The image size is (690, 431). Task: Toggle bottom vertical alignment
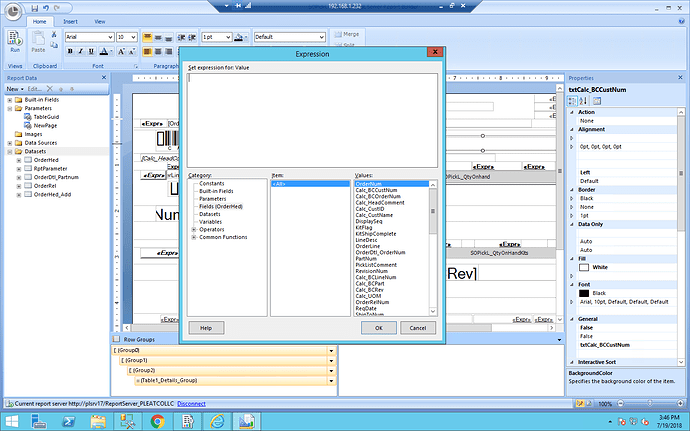click(x=169, y=37)
